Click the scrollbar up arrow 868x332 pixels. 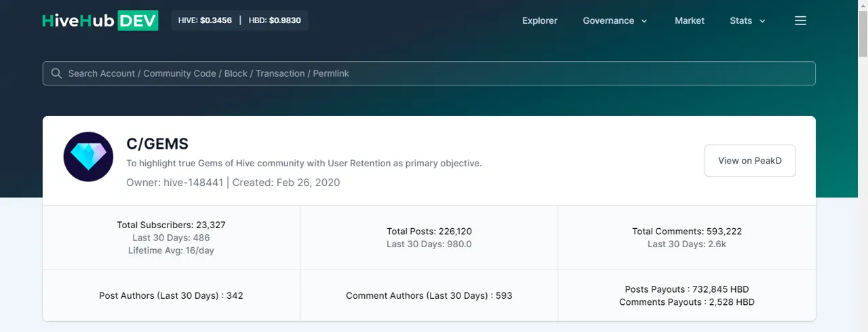point(863,5)
